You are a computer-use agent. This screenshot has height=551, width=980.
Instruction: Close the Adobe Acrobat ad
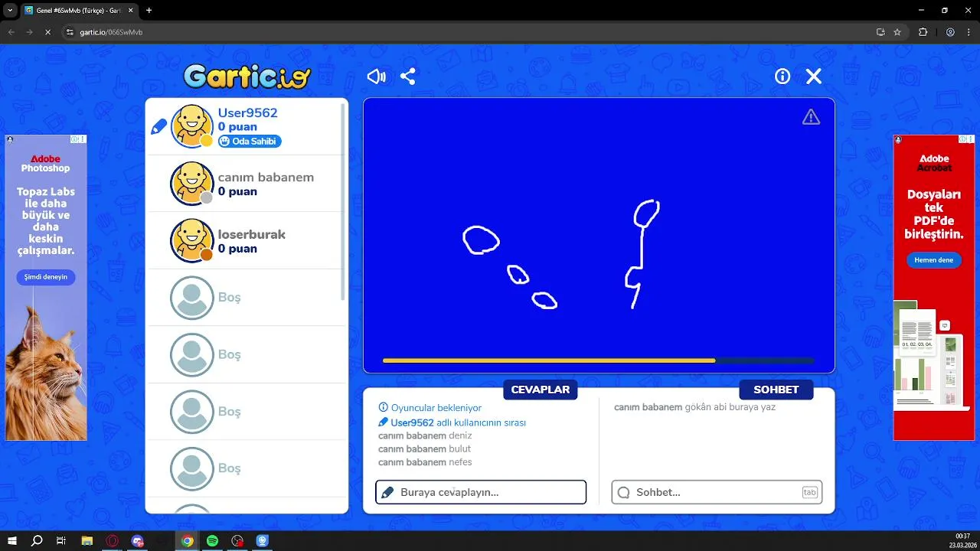pyautogui.click(x=970, y=139)
